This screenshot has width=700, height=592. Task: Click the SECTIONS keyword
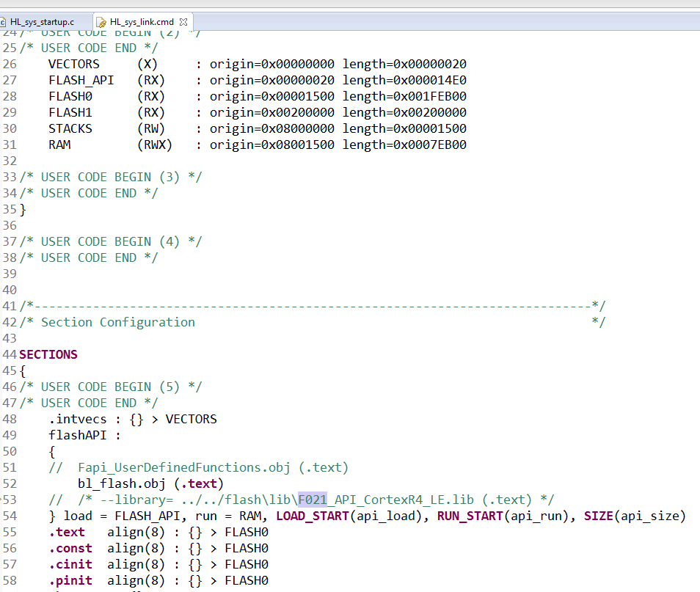[x=48, y=354]
